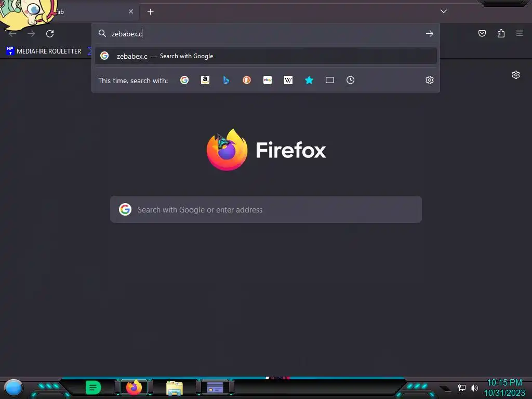Switch to Firefox on the taskbar
532x399 pixels.
[x=134, y=388]
